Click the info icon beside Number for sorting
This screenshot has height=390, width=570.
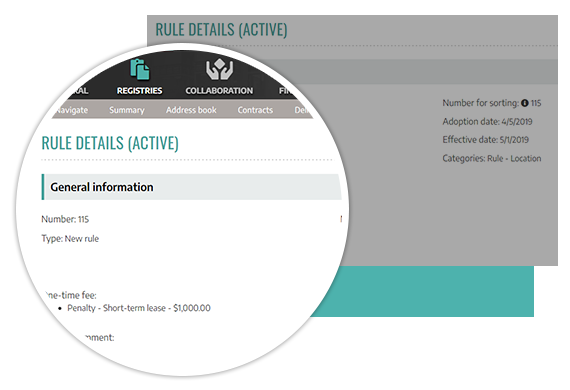(525, 103)
